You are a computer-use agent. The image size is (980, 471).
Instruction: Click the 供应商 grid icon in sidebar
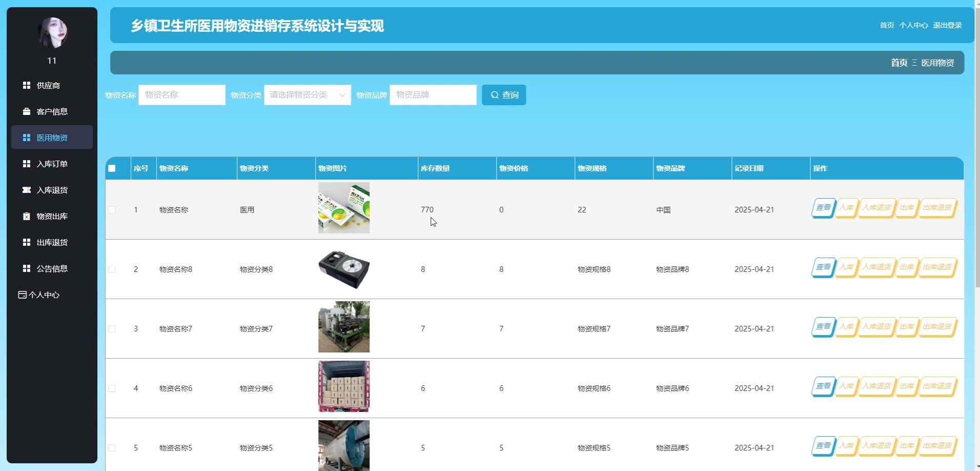(x=27, y=85)
